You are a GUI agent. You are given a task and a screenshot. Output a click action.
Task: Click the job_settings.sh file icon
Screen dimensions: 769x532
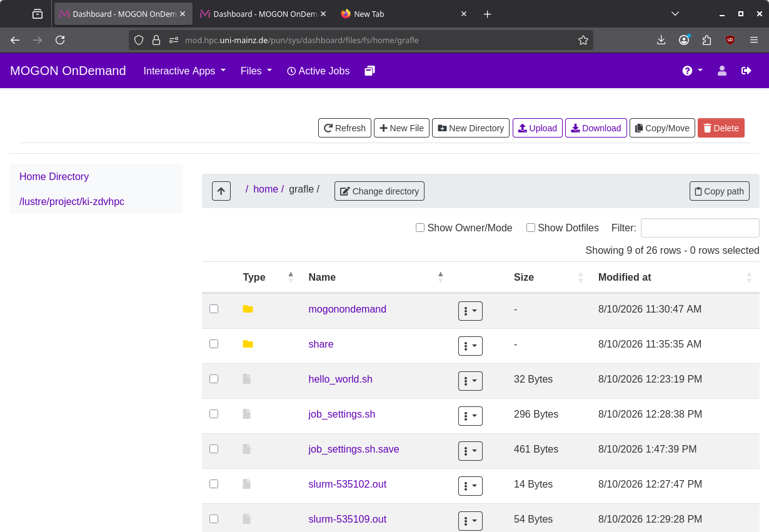click(247, 414)
